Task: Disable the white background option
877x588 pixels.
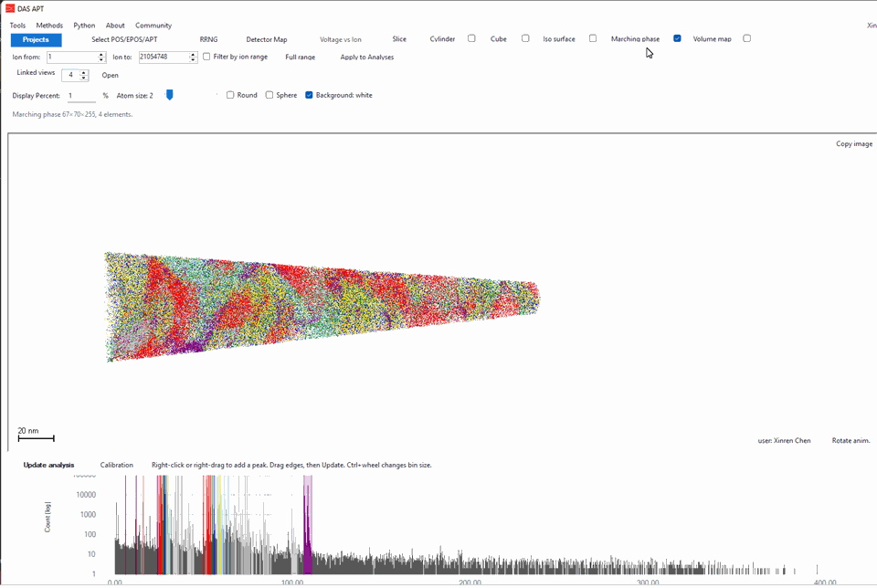Action: click(309, 95)
